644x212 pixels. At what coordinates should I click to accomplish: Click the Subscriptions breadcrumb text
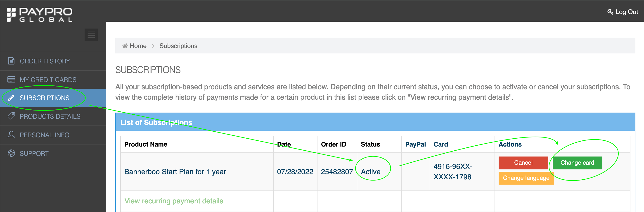[178, 46]
